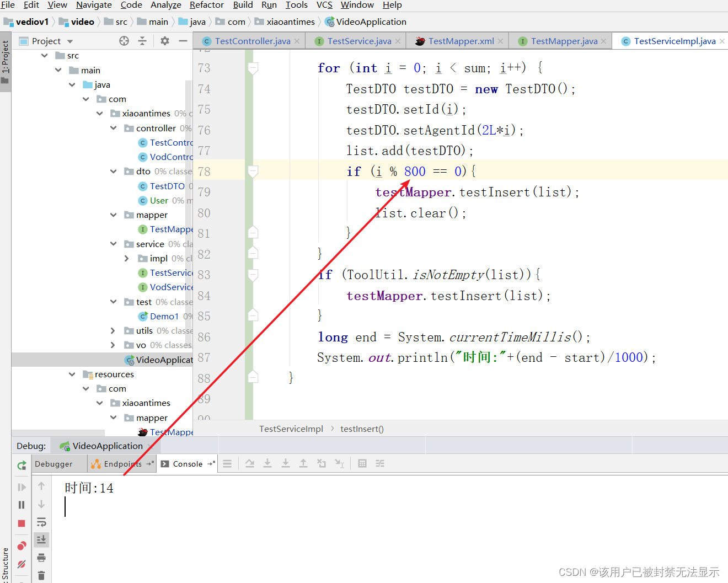This screenshot has height=583, width=728.
Task: Click Show Execution Point icon
Action: [x=227, y=464]
